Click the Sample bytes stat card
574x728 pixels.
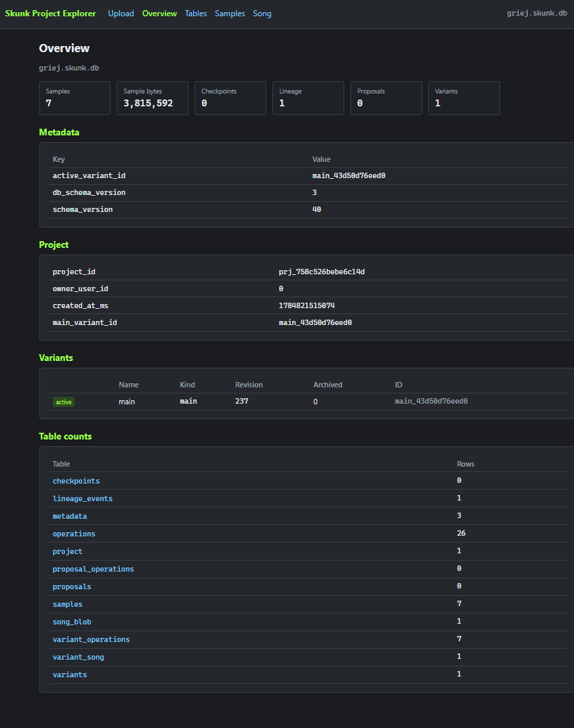(152, 98)
